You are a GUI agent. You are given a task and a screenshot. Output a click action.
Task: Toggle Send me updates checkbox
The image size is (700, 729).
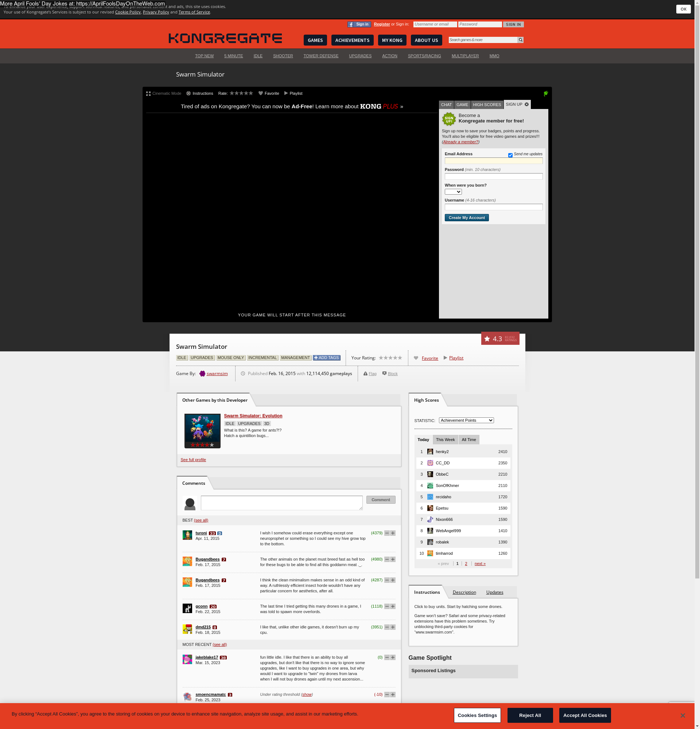point(510,156)
